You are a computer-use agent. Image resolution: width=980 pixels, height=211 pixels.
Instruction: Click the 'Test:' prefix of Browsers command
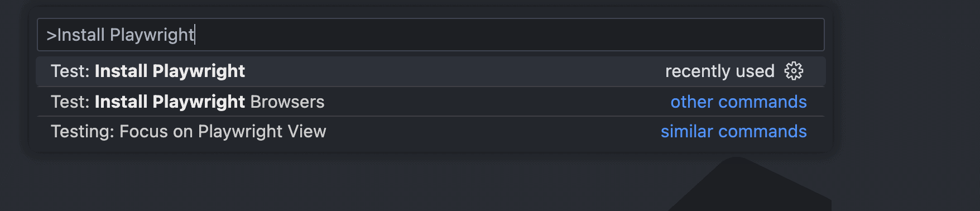click(x=70, y=102)
